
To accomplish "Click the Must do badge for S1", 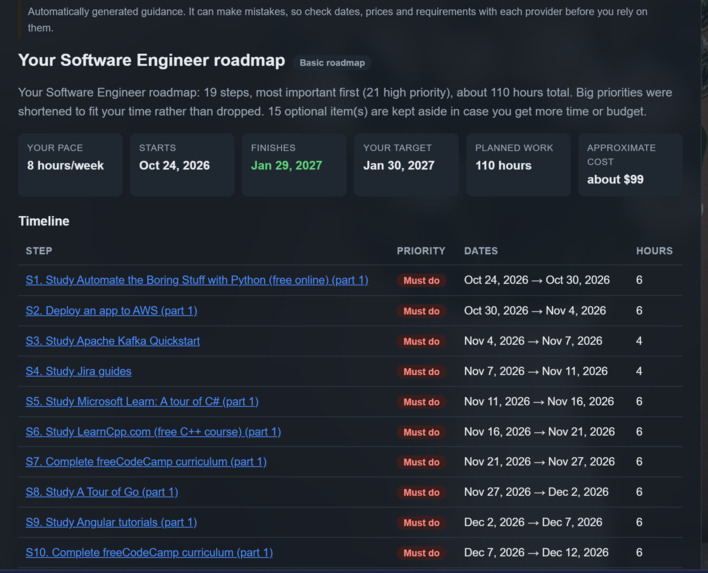I will coord(421,280).
